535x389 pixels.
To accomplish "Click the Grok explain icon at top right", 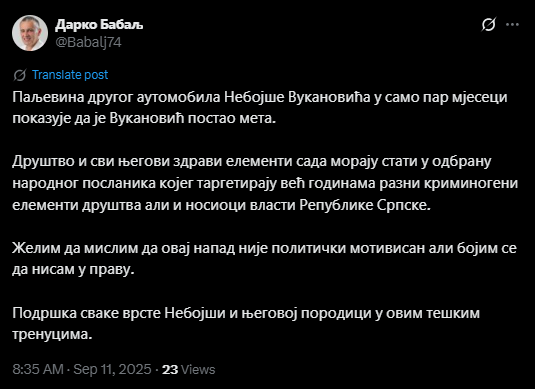I will (489, 25).
